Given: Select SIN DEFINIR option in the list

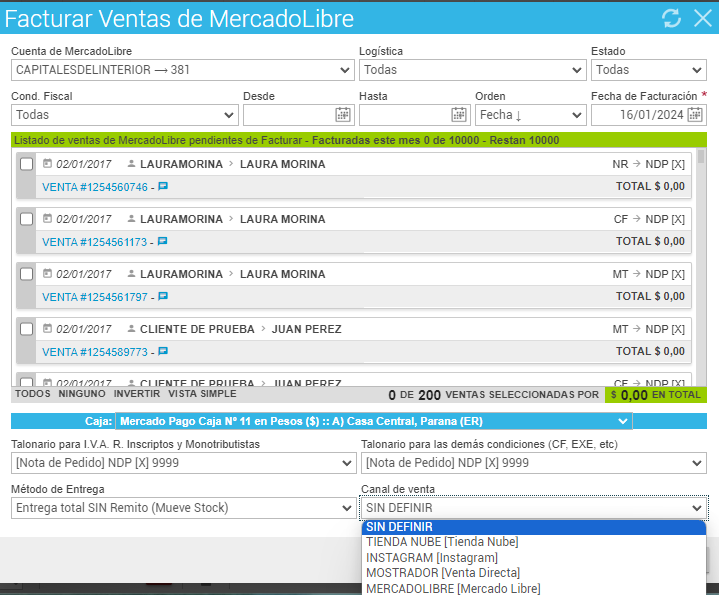Looking at the screenshot, I should pos(534,527).
